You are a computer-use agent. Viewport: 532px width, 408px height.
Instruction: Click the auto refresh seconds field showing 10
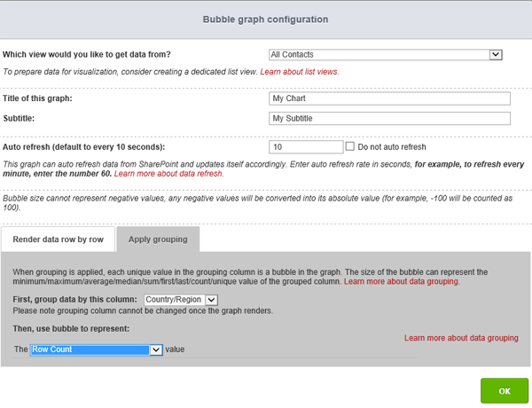[305, 147]
